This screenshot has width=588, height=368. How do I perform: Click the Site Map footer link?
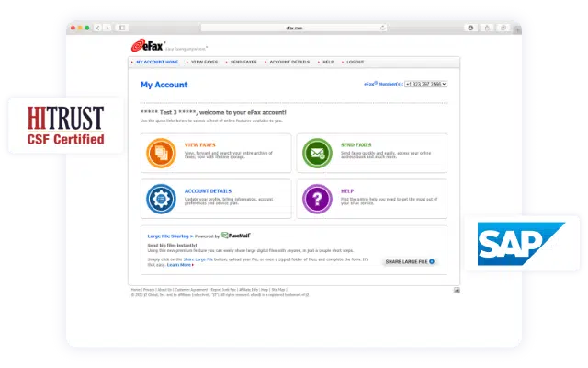point(278,290)
